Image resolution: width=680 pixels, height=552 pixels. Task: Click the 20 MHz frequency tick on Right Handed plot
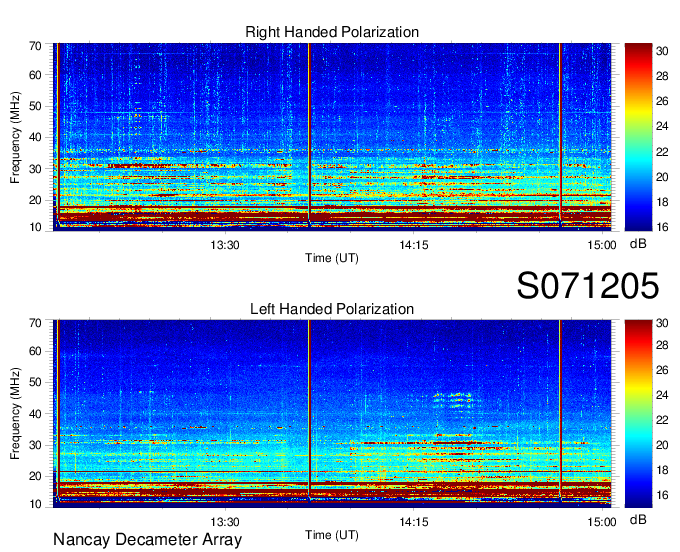35,200
